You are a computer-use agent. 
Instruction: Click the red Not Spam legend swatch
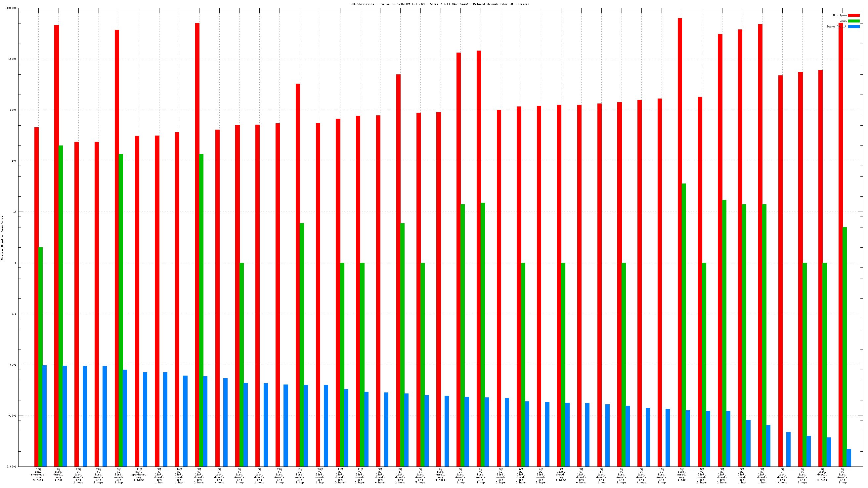[853, 16]
